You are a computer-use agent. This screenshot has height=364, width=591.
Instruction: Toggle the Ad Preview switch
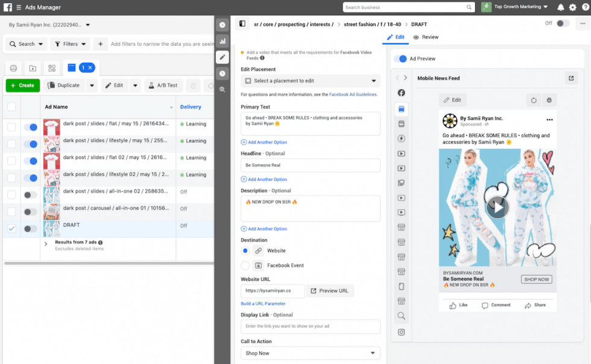400,58
